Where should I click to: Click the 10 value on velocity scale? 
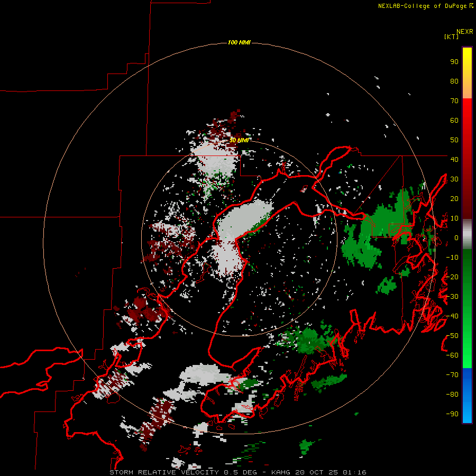tap(454, 218)
